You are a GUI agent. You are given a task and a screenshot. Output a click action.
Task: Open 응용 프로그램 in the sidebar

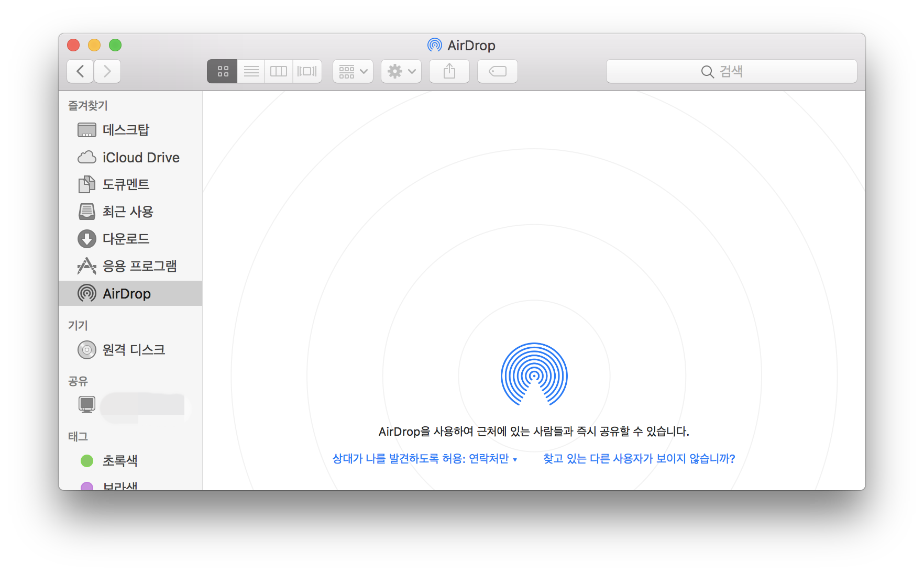coord(130,266)
